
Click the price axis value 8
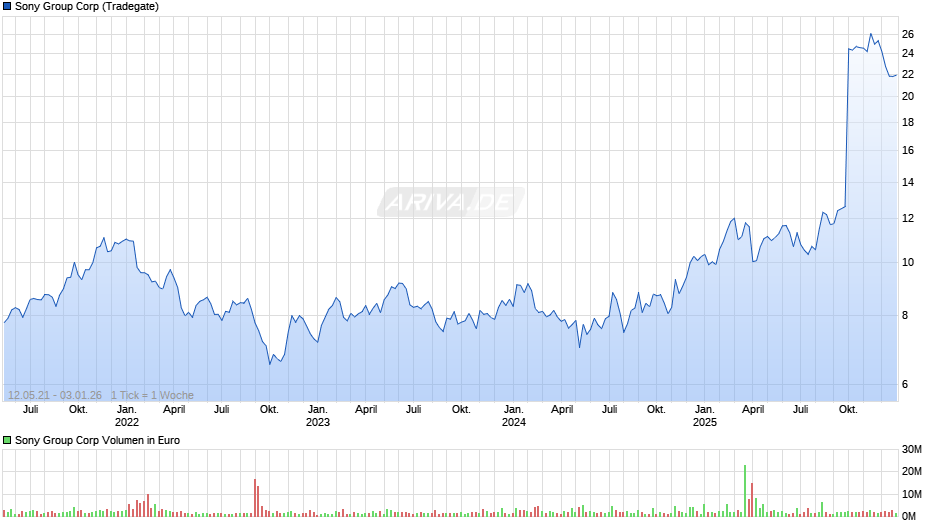(905, 315)
